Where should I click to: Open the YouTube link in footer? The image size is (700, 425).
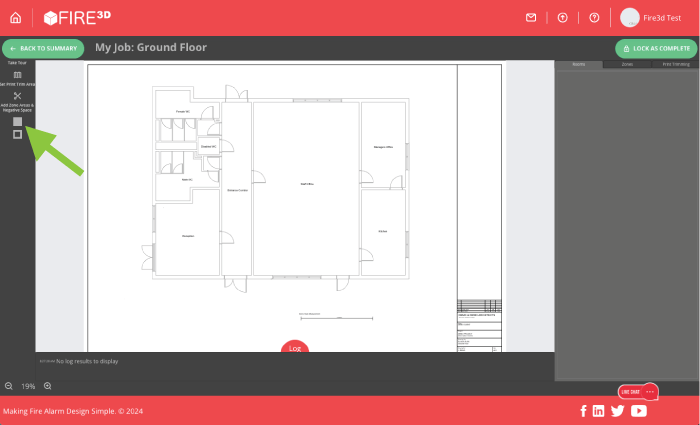(639, 411)
